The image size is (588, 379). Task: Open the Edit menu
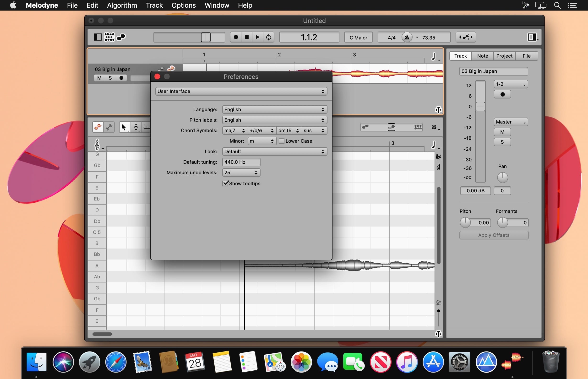pyautogui.click(x=92, y=5)
